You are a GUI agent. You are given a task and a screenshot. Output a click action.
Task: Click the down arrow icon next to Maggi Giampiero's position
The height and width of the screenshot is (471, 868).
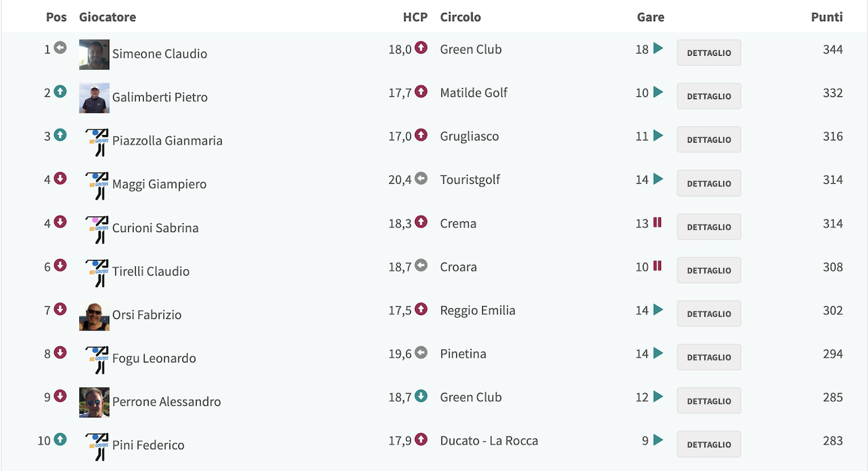coord(60,178)
